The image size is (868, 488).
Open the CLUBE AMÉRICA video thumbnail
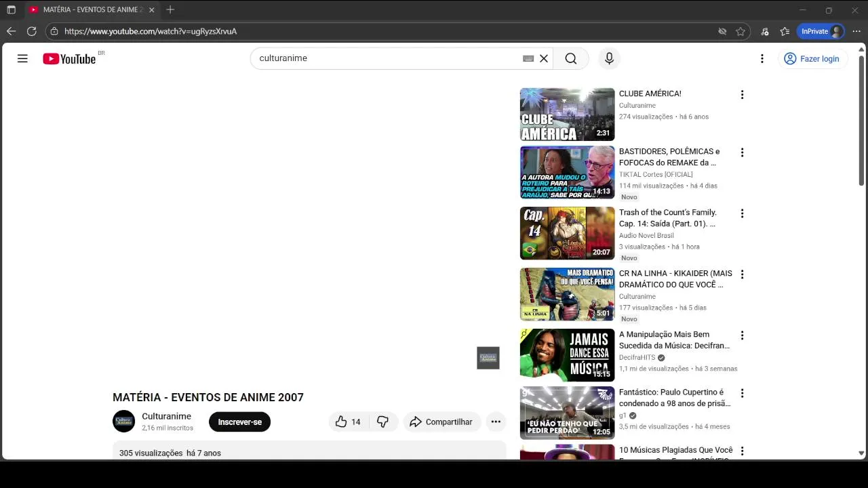pyautogui.click(x=568, y=115)
